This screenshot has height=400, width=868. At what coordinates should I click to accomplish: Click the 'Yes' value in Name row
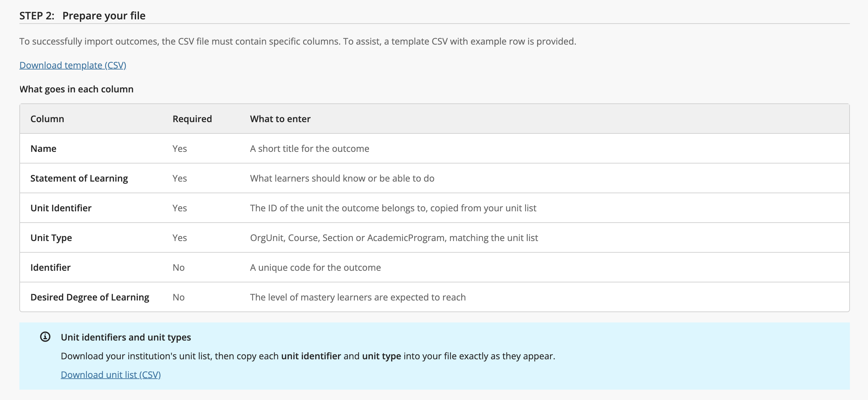[180, 148]
